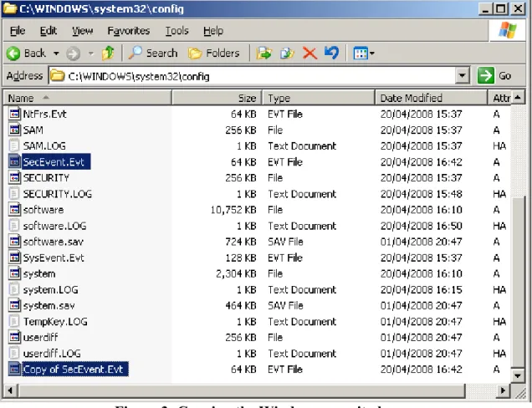Open the Views icon menu
The image size is (532, 408).
(363, 54)
